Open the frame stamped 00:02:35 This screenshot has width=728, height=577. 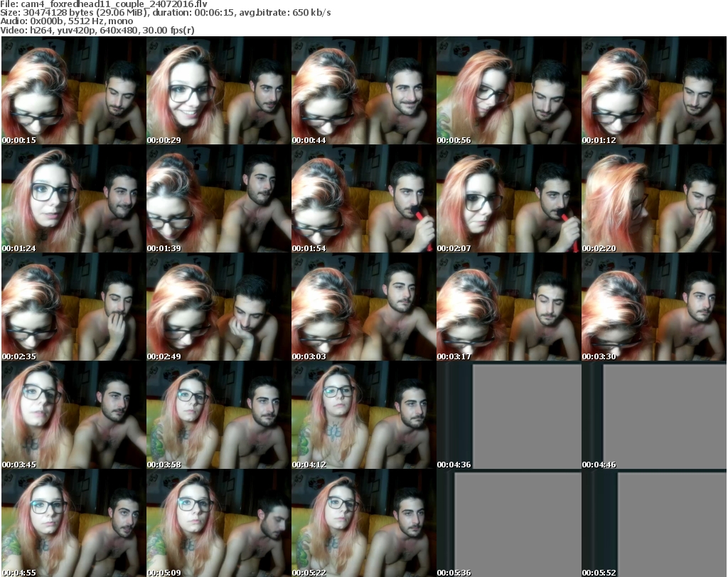click(73, 307)
